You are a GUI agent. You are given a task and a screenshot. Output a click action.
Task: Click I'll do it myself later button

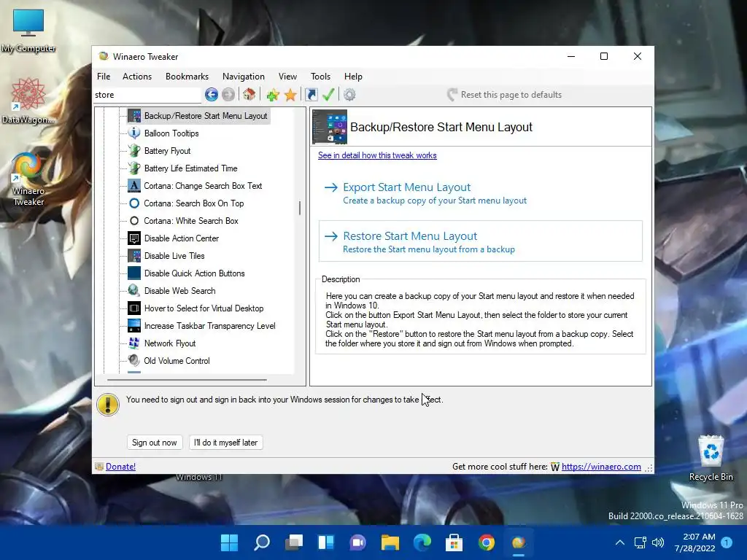(x=226, y=443)
